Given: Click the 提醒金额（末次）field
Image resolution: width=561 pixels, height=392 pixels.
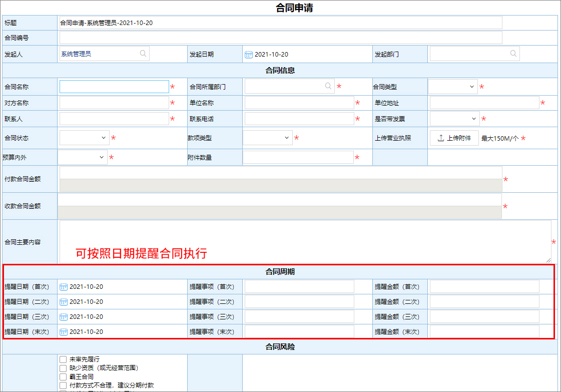Looking at the screenshot, I should coord(484,332).
